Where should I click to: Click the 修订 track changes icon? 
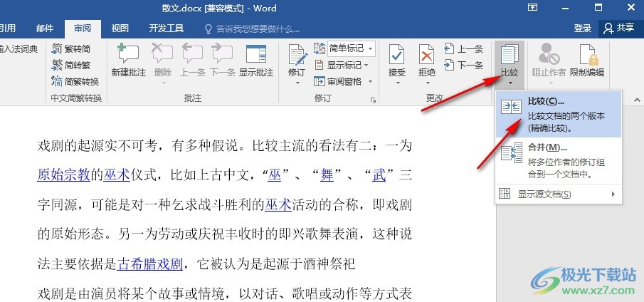(x=297, y=55)
